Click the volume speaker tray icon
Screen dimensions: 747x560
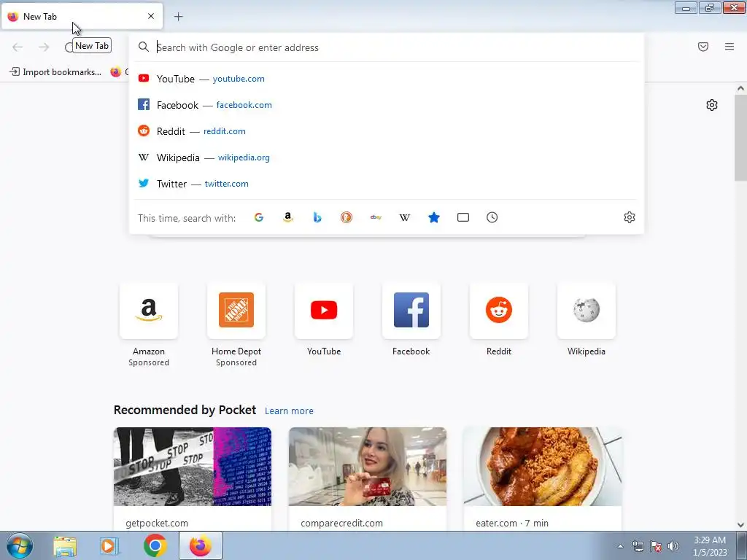pyautogui.click(x=673, y=546)
